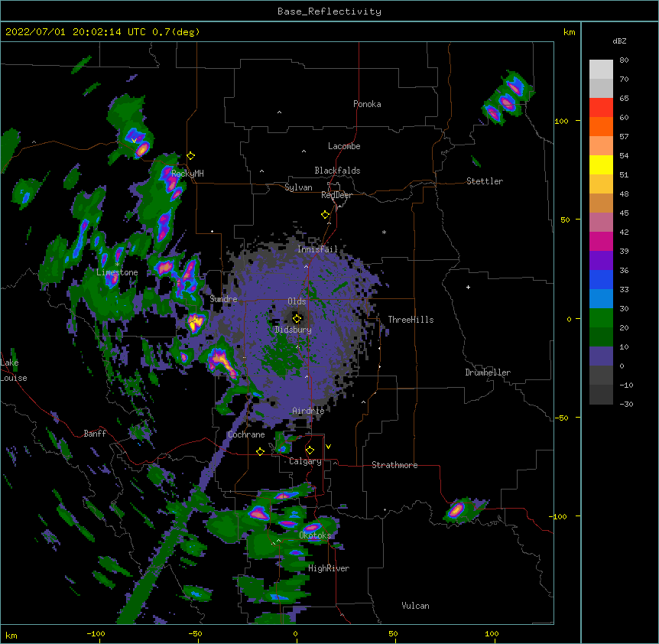659x644 pixels.
Task: Select the yellow V marker in the northwest storm
Action: [134, 141]
